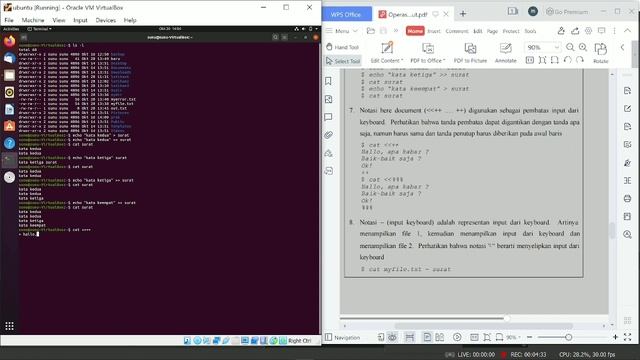The image size is (640, 360).
Task: Select the Hand Tool in WPS PDF
Action: point(342,47)
